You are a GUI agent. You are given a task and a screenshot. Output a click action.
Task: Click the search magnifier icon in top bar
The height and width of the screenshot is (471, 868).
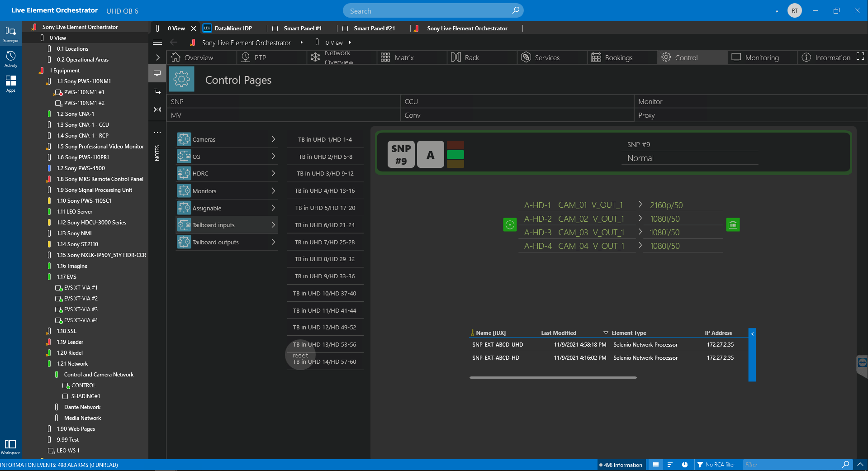click(516, 10)
